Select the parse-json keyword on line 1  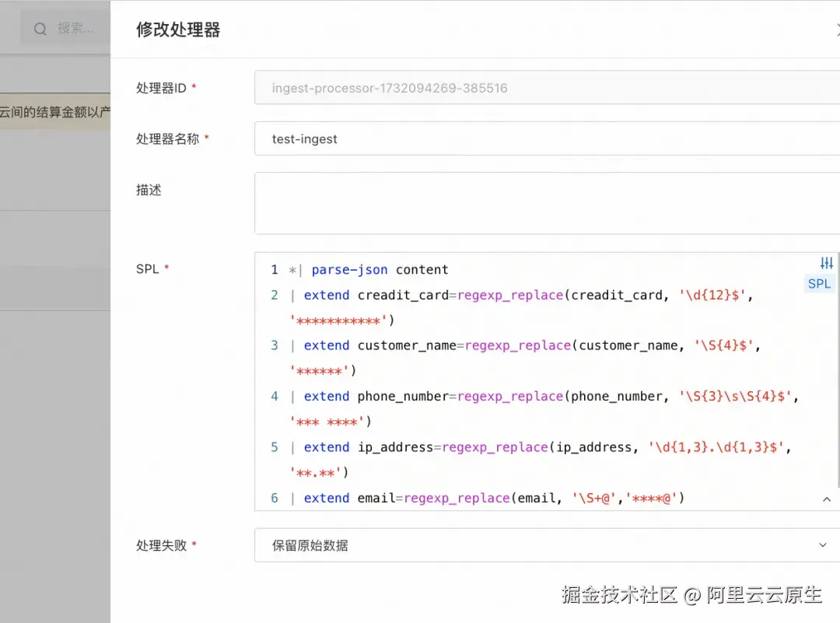pos(349,269)
